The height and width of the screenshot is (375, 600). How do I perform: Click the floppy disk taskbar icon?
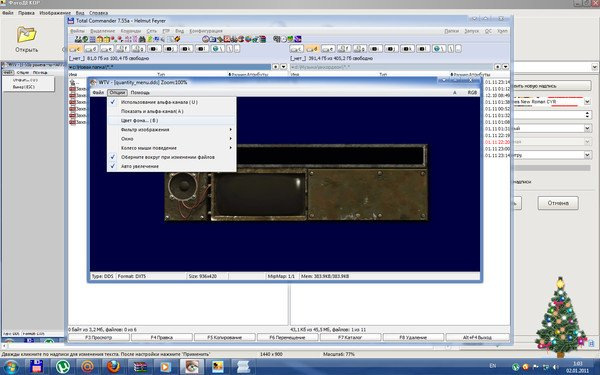coord(36,367)
